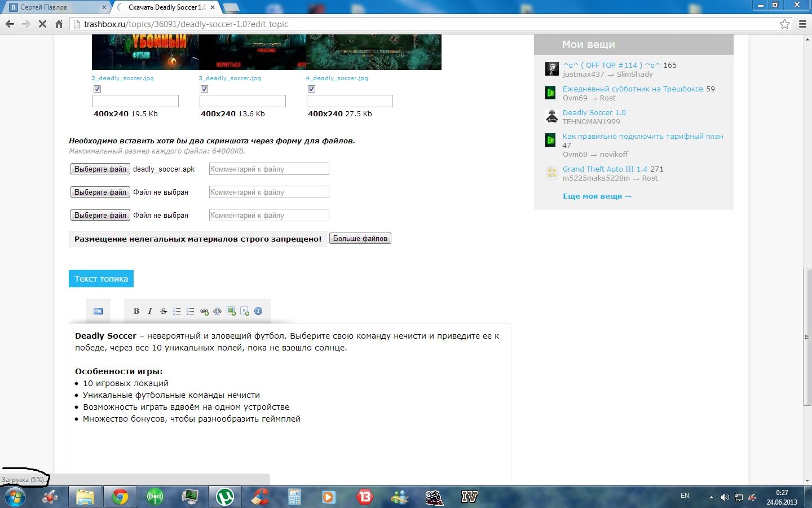Image resolution: width=812 pixels, height=508 pixels.
Task: Open the 3_deadly_soccer.jpg file link
Action: coord(230,78)
